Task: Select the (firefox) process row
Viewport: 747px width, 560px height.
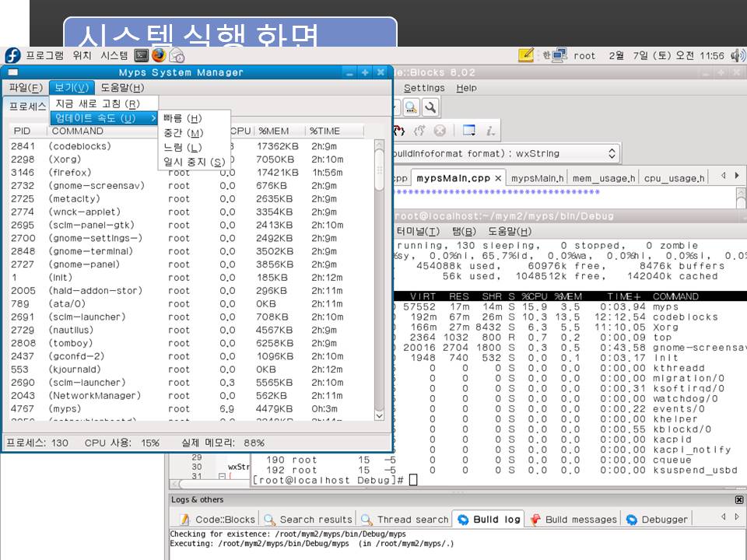Action: pyautogui.click(x=191, y=173)
